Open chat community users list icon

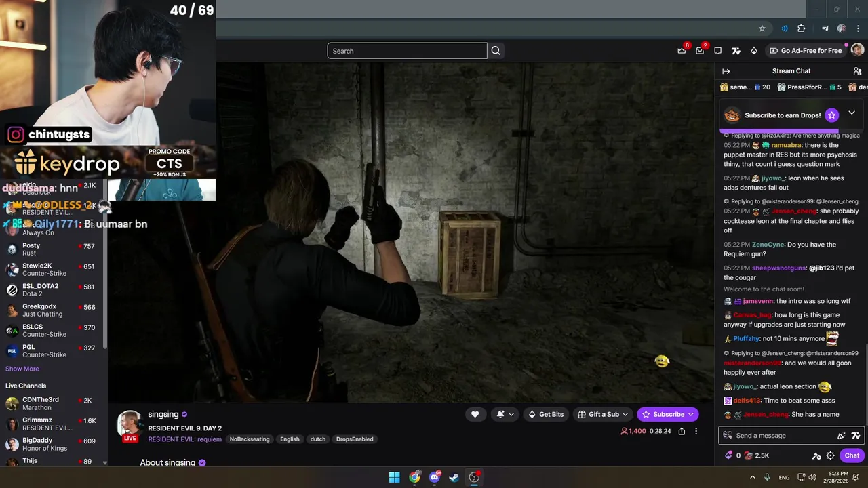(857, 71)
